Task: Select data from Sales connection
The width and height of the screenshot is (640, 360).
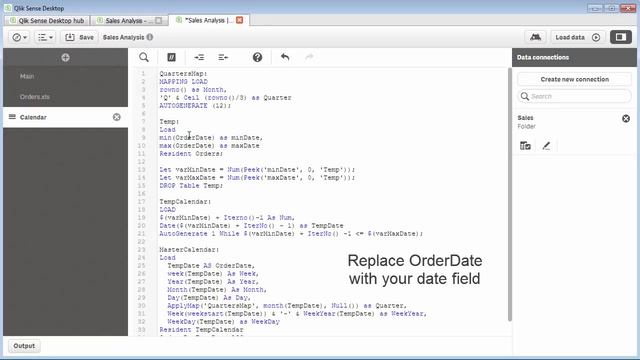Action: pyautogui.click(x=525, y=146)
